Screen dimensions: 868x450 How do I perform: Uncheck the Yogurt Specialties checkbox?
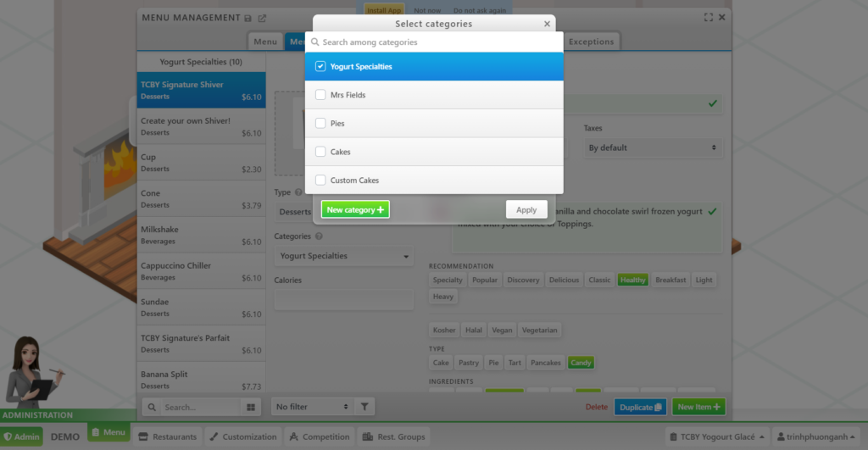click(x=320, y=66)
